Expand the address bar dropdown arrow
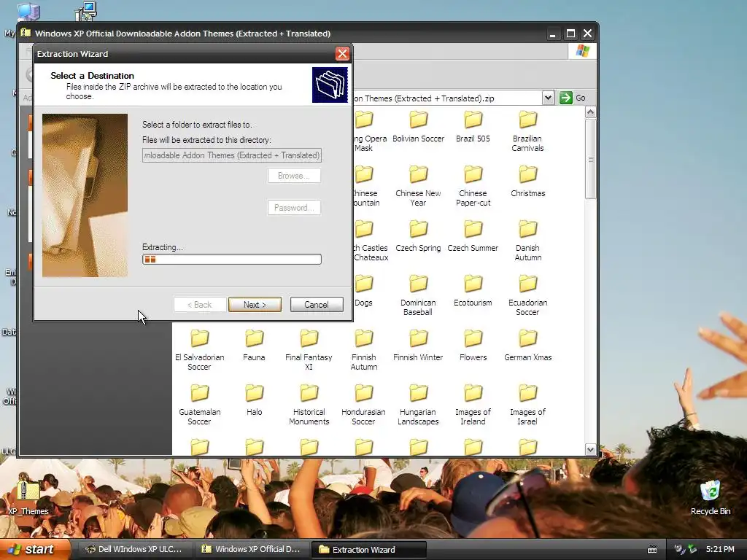Viewport: 747px width, 560px height. [x=548, y=98]
